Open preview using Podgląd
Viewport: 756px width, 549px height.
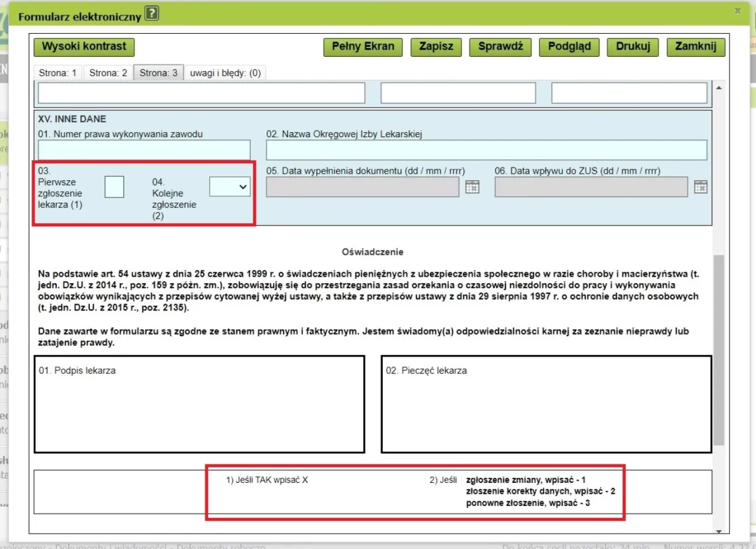tap(569, 47)
